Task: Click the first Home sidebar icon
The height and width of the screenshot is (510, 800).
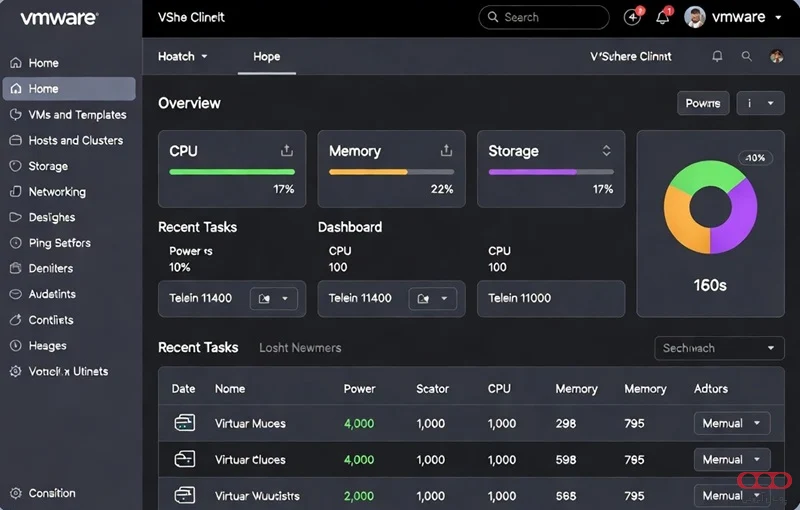Action: (x=16, y=63)
